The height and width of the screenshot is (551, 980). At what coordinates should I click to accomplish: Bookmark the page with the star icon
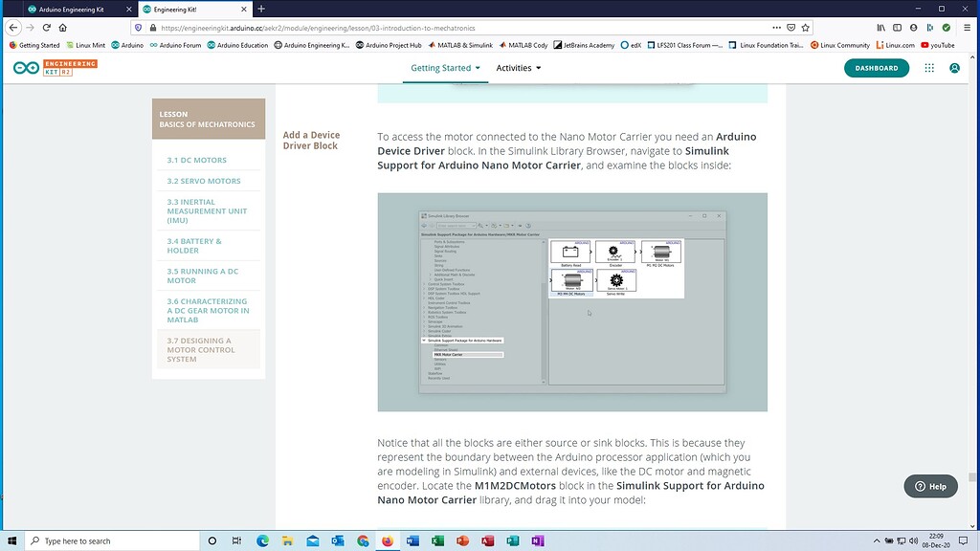click(x=806, y=28)
